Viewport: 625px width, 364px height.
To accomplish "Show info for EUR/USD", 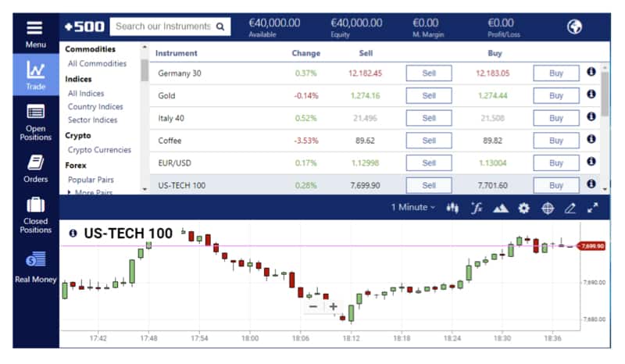I will pyautogui.click(x=591, y=162).
